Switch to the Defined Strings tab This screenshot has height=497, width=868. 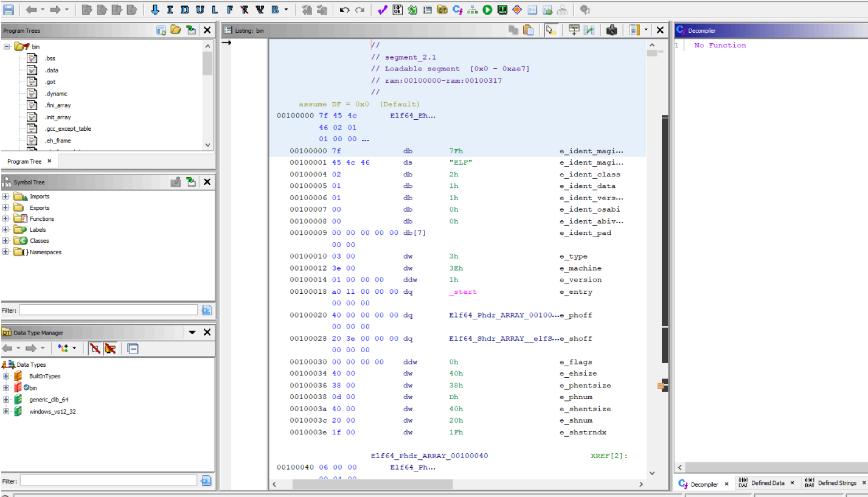pyautogui.click(x=836, y=483)
